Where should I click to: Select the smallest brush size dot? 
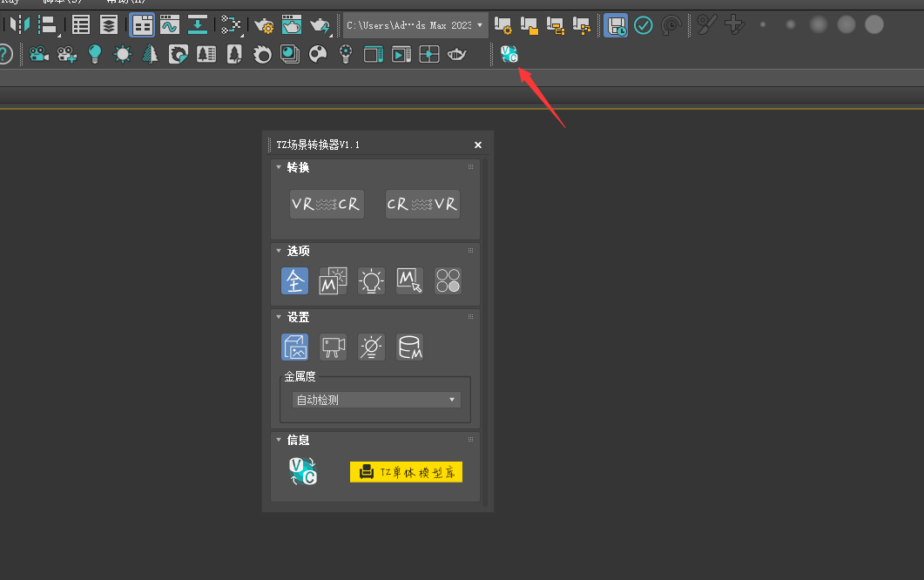pyautogui.click(x=763, y=24)
